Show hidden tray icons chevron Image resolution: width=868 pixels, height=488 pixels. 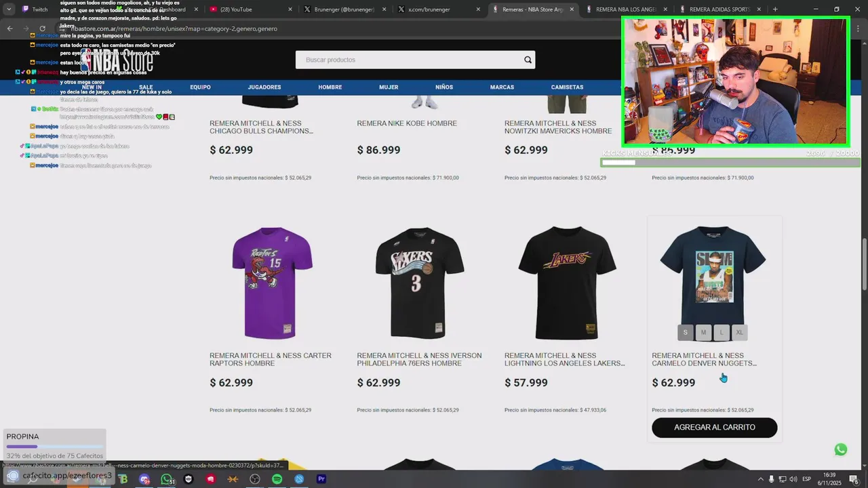tap(759, 479)
